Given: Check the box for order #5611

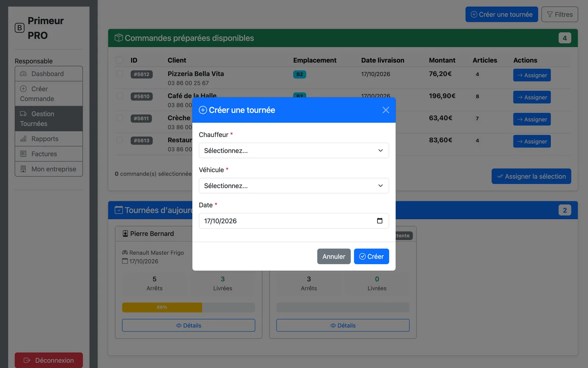Looking at the screenshot, I should click(119, 118).
